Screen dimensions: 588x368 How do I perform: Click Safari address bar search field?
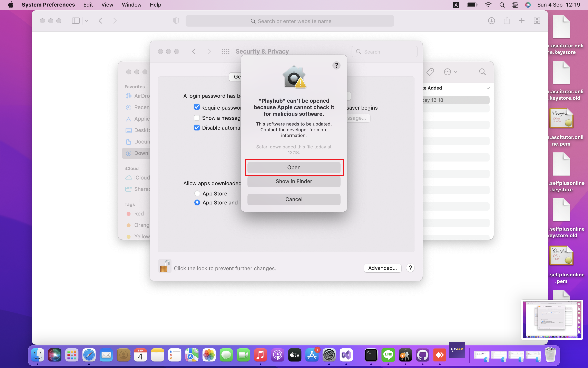coord(290,21)
